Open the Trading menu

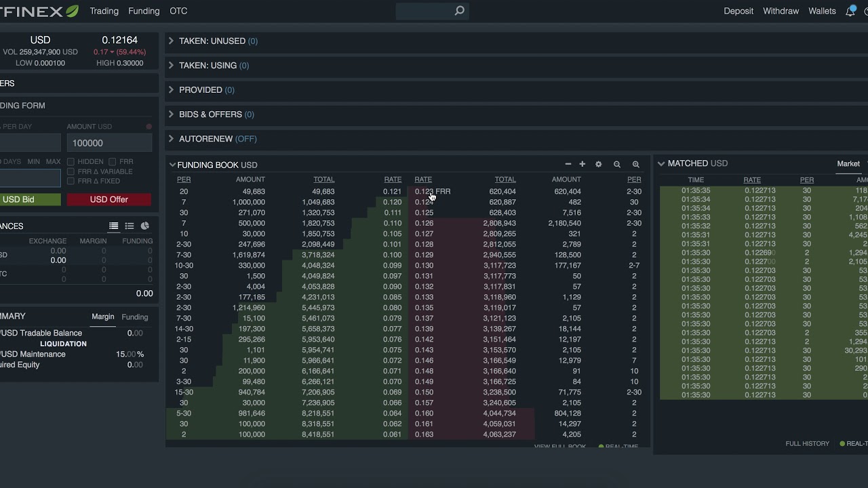[104, 11]
